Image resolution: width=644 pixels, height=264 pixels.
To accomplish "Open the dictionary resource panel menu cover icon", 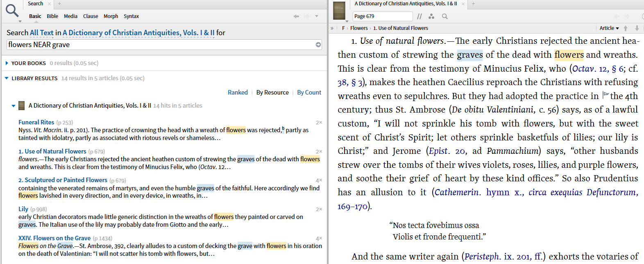I will 339,11.
